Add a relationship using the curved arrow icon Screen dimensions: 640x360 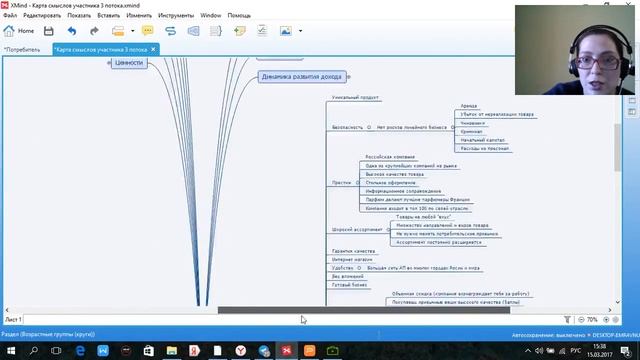[170, 31]
